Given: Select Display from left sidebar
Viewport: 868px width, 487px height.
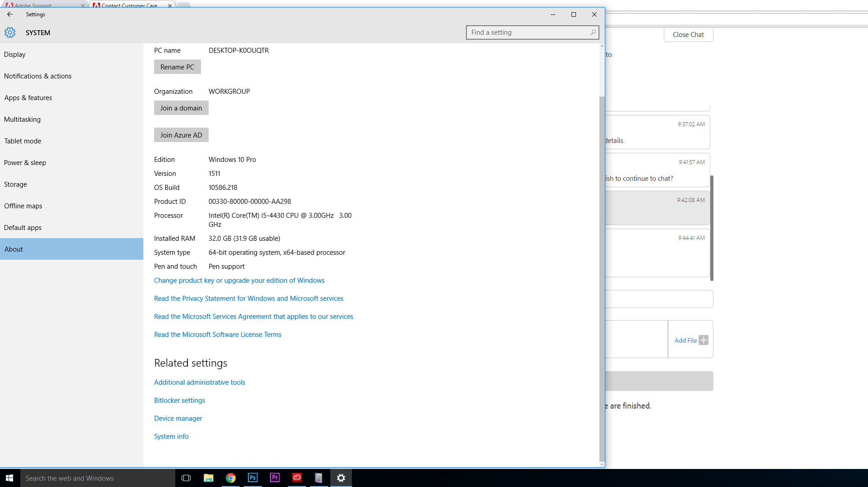Looking at the screenshot, I should click(14, 54).
